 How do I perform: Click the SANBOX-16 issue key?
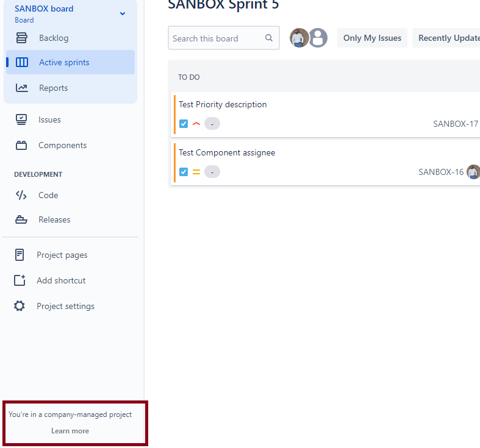(x=441, y=172)
